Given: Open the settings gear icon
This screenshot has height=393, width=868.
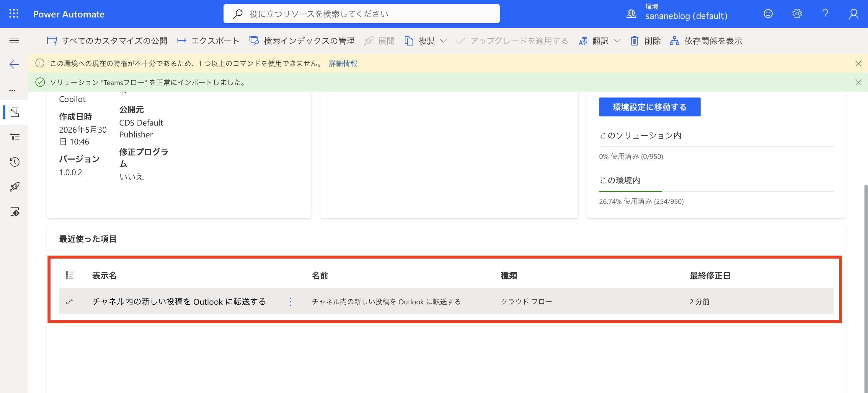Looking at the screenshot, I should pyautogui.click(x=797, y=14).
